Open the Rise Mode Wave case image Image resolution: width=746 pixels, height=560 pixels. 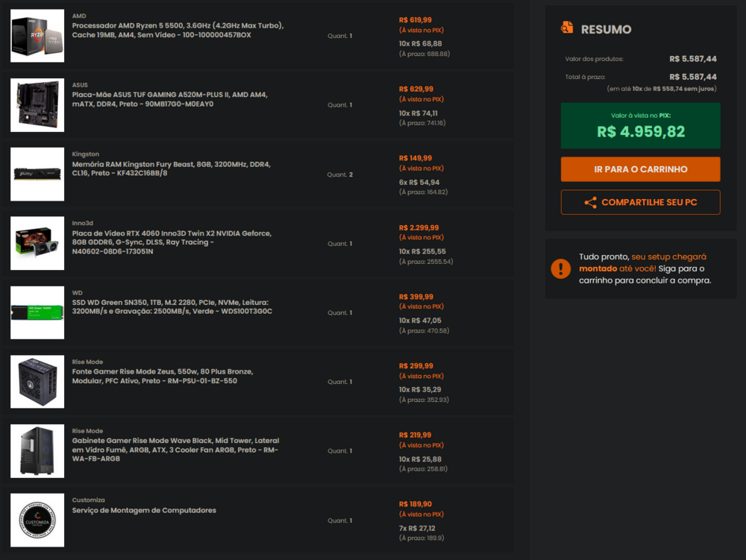[37, 451]
